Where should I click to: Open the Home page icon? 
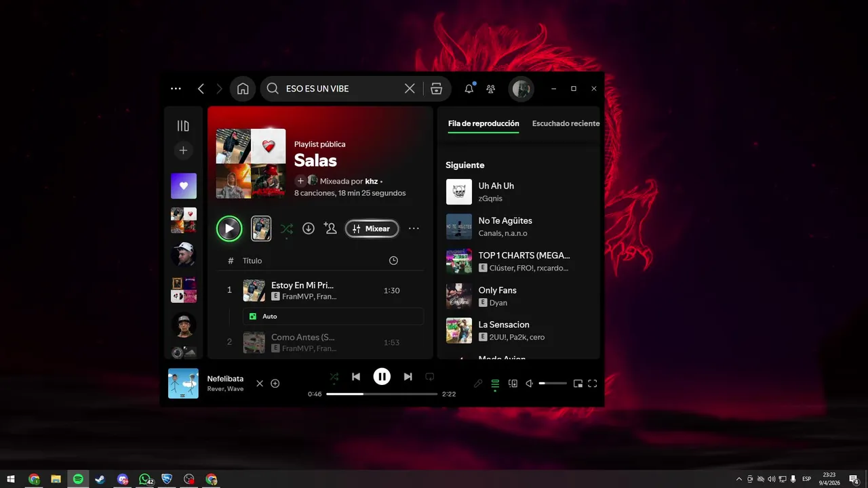click(x=243, y=89)
